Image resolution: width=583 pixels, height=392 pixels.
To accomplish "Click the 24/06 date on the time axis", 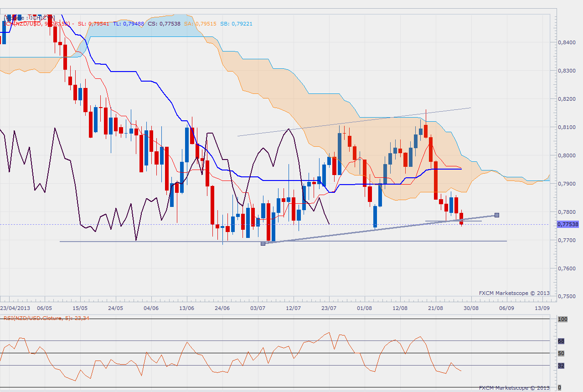I will 222,308.
